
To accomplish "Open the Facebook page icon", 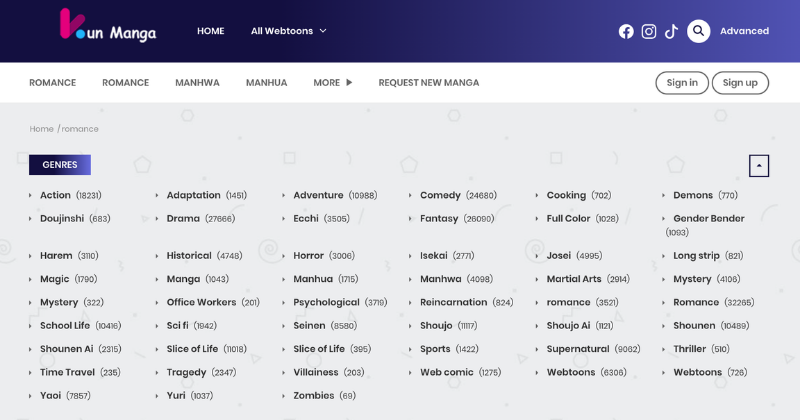I will point(626,31).
